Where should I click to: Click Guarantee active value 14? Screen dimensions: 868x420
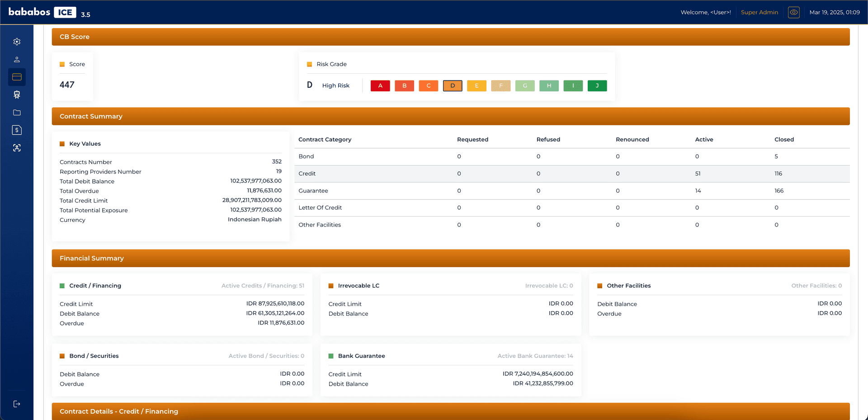click(x=698, y=191)
